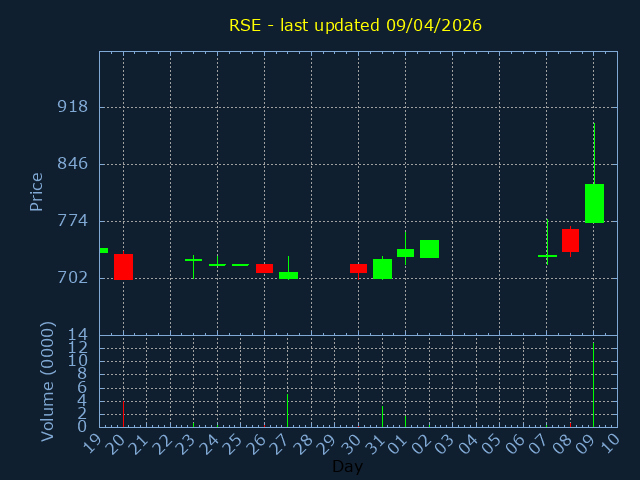Pick the red candlestick on day 26

coord(264,268)
